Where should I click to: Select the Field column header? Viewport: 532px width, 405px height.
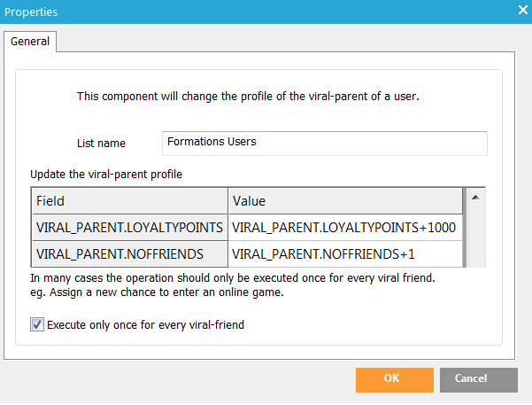click(129, 201)
